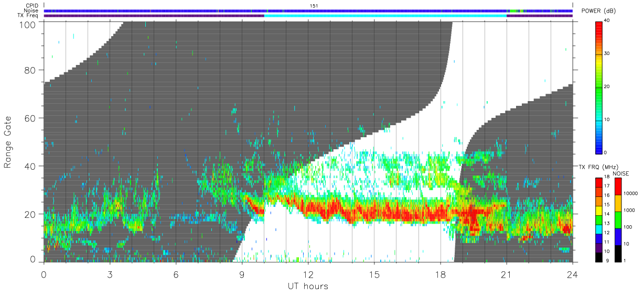Click the CPID row label
The height and width of the screenshot is (297, 644).
click(32, 6)
